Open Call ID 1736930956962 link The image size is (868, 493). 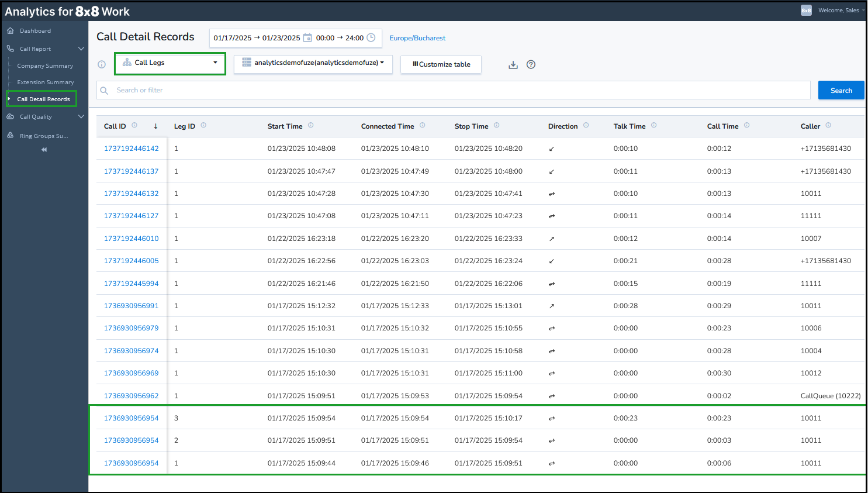click(132, 396)
